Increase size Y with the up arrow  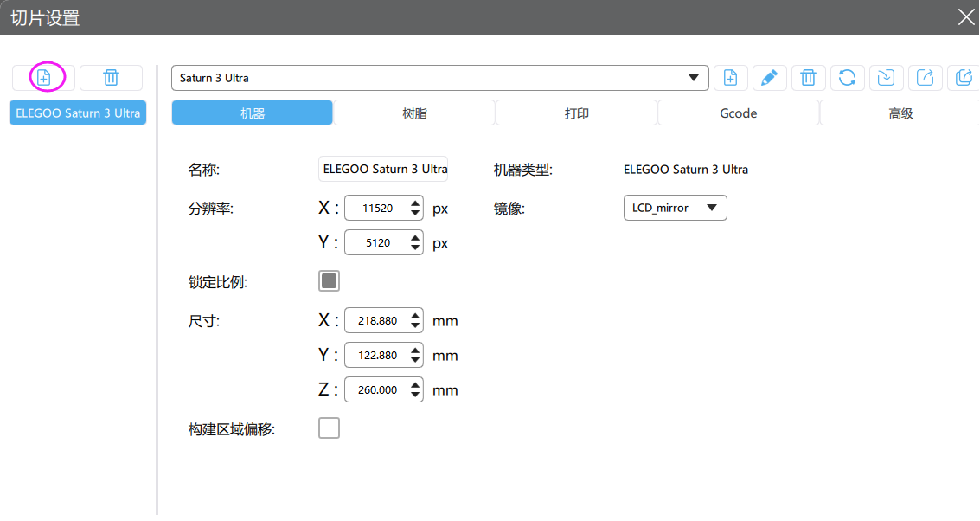pyautogui.click(x=415, y=350)
